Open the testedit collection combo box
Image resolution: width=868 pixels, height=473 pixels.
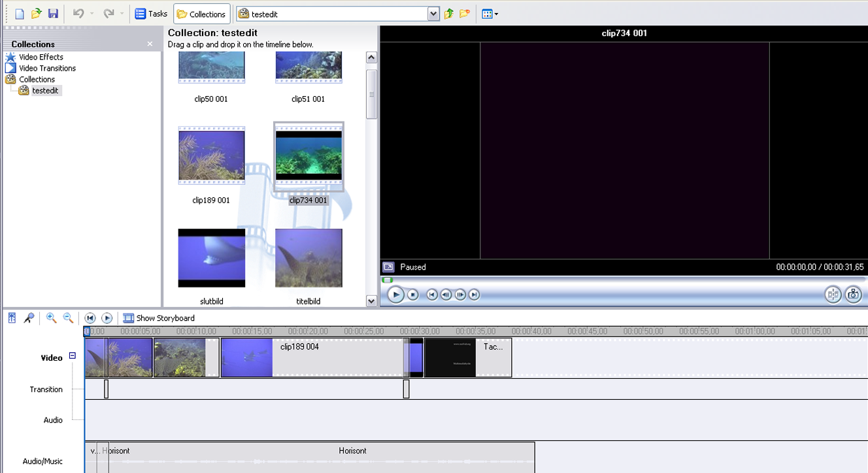pos(337,14)
